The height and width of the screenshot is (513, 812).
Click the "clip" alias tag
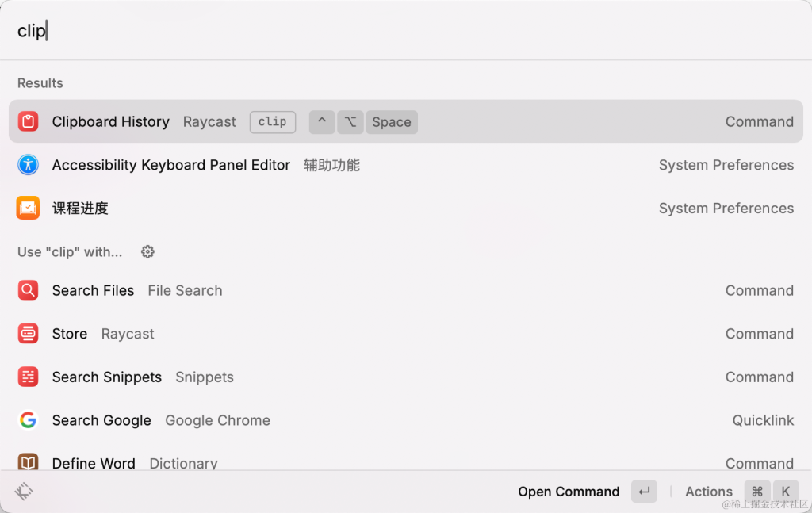pyautogui.click(x=273, y=122)
